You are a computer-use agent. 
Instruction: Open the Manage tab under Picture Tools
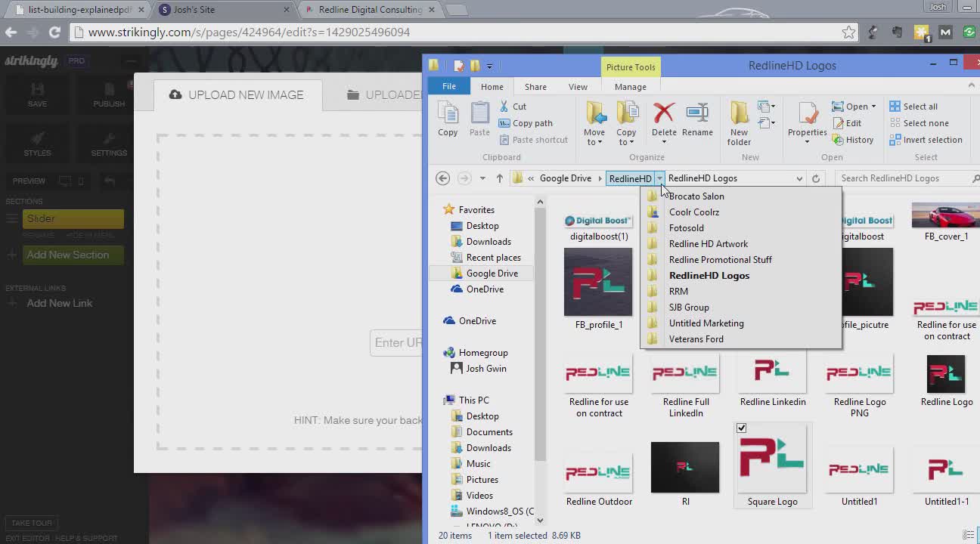coord(630,87)
